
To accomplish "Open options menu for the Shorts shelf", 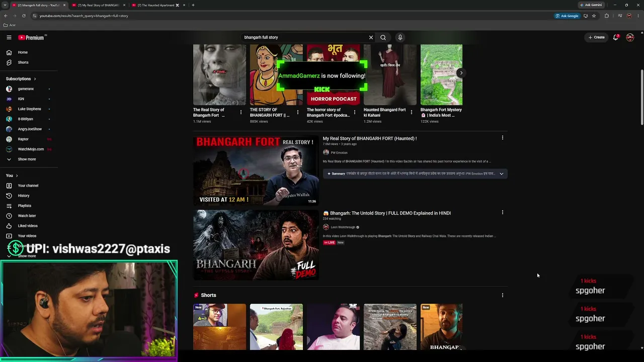I will point(502,295).
